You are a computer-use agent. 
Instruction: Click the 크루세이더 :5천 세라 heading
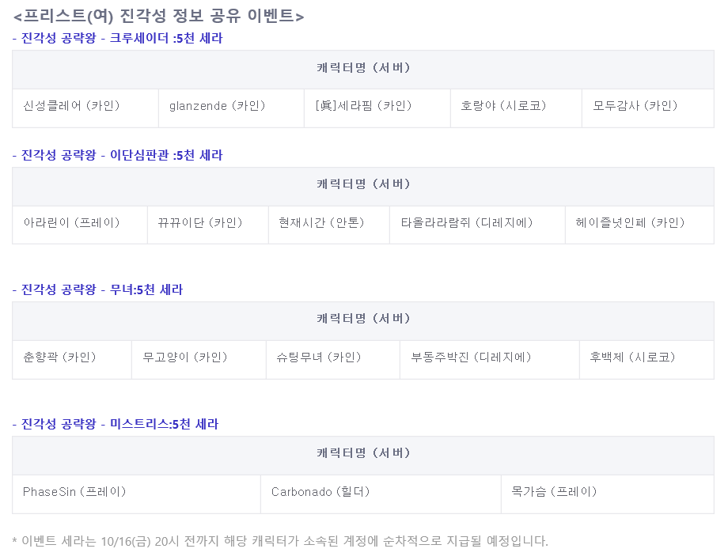(x=165, y=38)
